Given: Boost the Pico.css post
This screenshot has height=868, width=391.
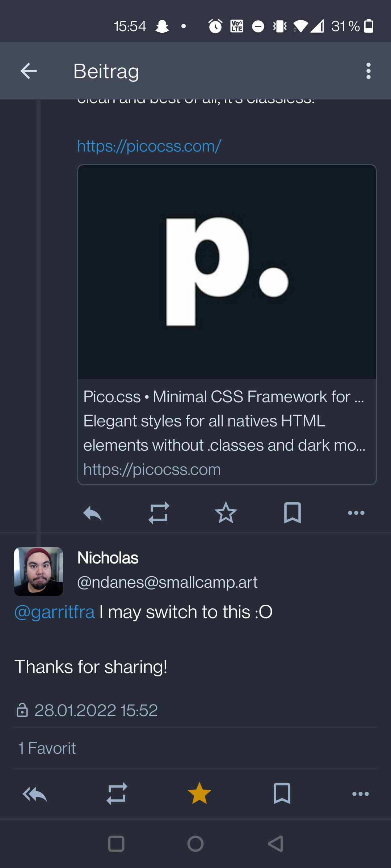Looking at the screenshot, I should [x=159, y=512].
